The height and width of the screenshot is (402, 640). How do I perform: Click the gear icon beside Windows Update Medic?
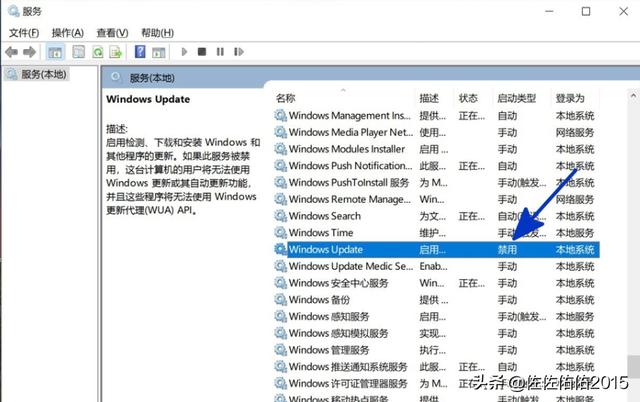coord(280,266)
